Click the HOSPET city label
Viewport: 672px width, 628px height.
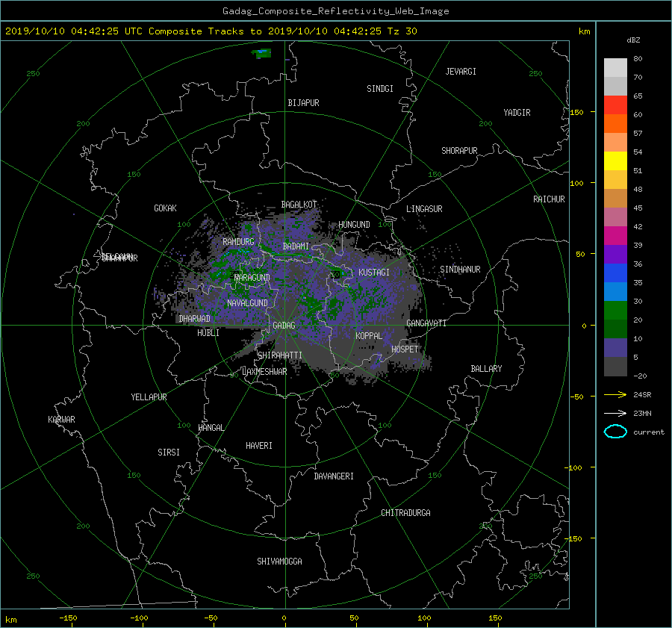[405, 349]
